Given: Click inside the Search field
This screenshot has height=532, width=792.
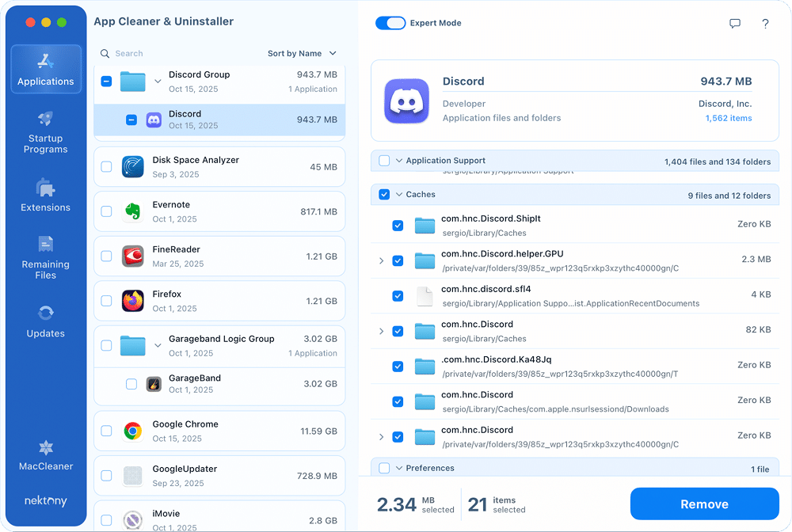Looking at the screenshot, I should [158, 53].
